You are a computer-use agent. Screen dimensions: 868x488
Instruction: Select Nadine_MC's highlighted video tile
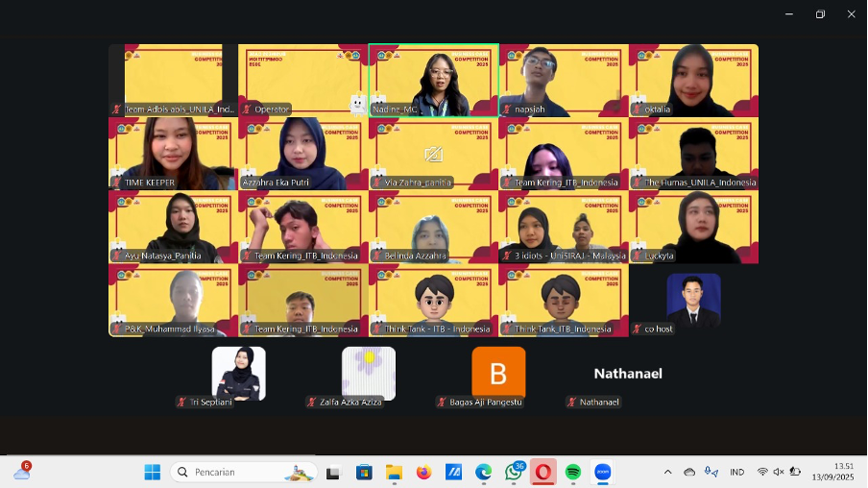click(433, 80)
